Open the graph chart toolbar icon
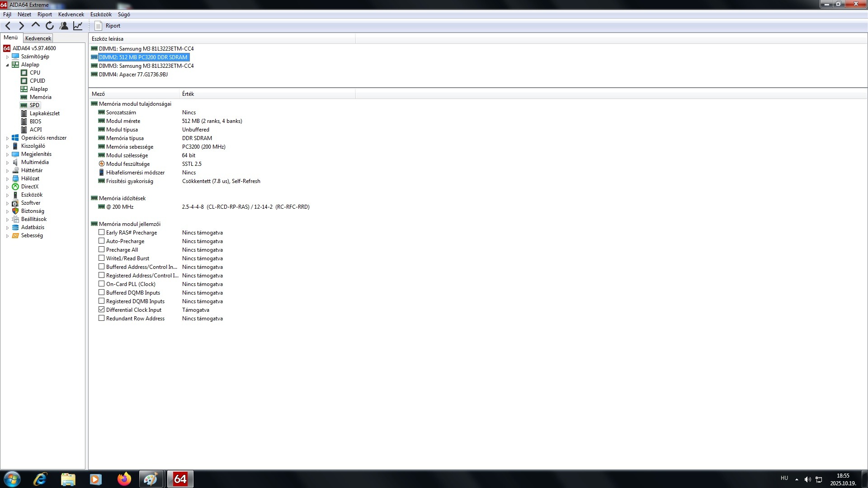The height and width of the screenshot is (488, 868). (78, 26)
